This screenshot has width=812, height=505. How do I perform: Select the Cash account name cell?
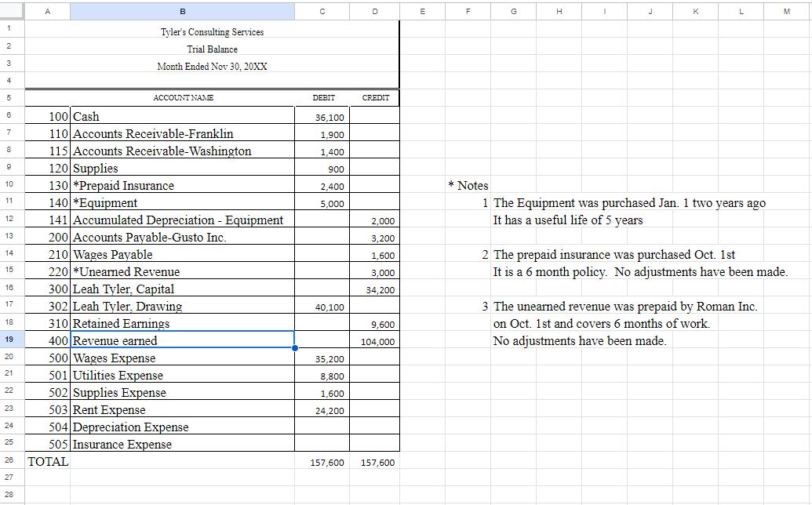coord(182,116)
